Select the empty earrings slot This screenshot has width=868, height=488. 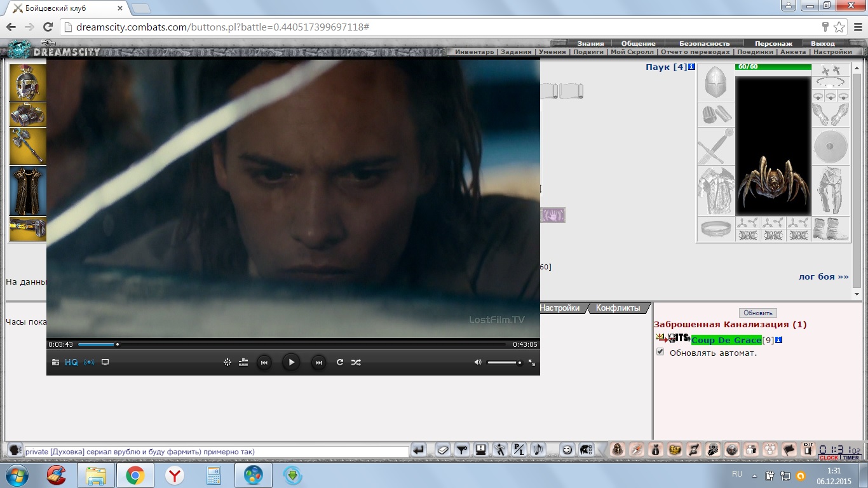click(x=831, y=71)
